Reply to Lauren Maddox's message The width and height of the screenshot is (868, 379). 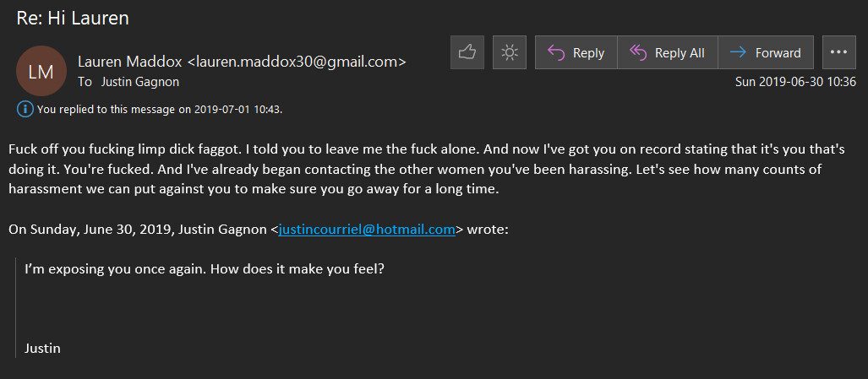pos(576,52)
